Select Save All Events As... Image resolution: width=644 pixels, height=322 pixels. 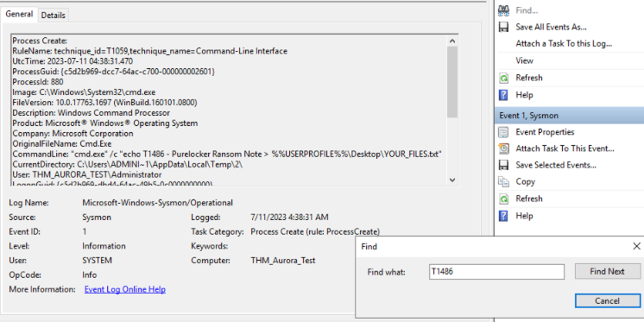(x=551, y=27)
